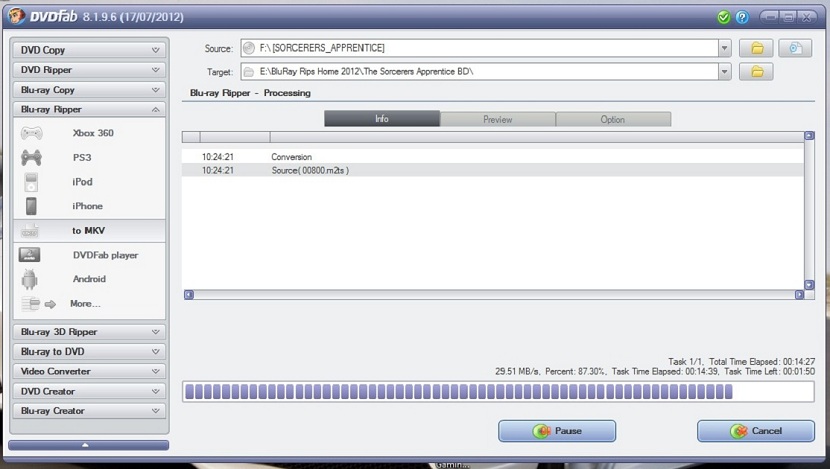The height and width of the screenshot is (469, 830).
Task: Close the DVDFab window
Action: coord(806,17)
